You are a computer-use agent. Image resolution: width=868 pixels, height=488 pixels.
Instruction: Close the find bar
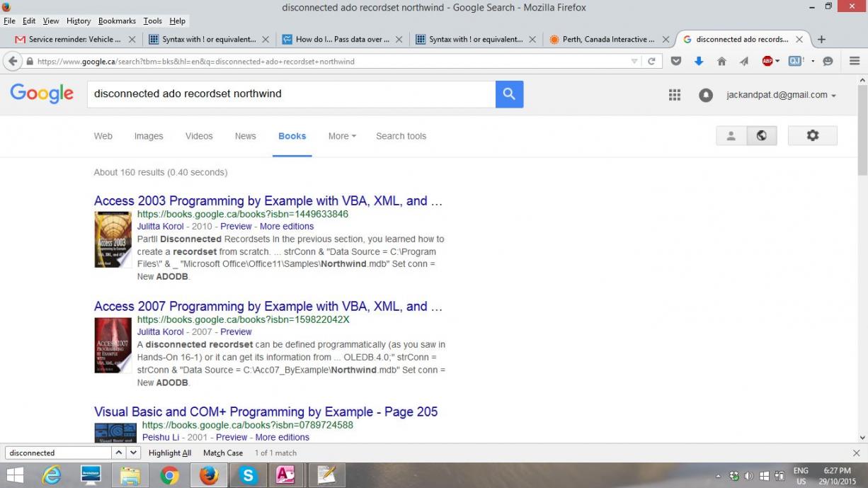(856, 453)
